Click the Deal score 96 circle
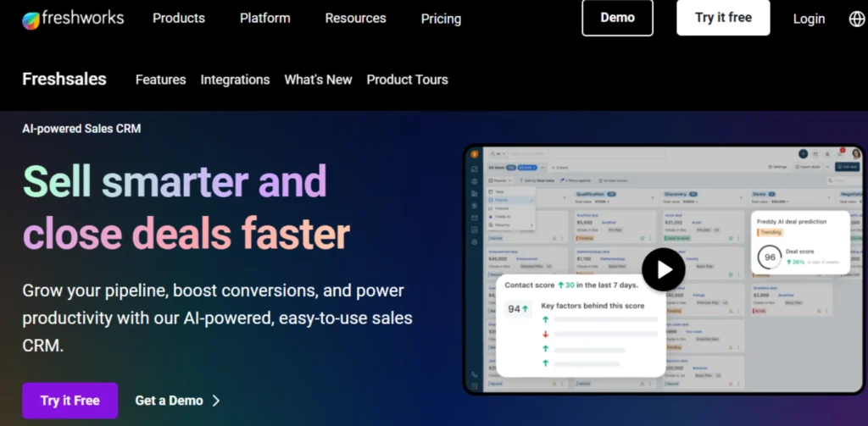 (x=770, y=257)
